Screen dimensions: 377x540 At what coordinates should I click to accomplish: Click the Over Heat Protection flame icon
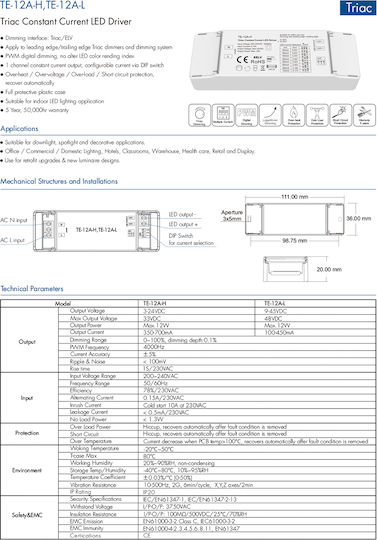[x=294, y=115]
